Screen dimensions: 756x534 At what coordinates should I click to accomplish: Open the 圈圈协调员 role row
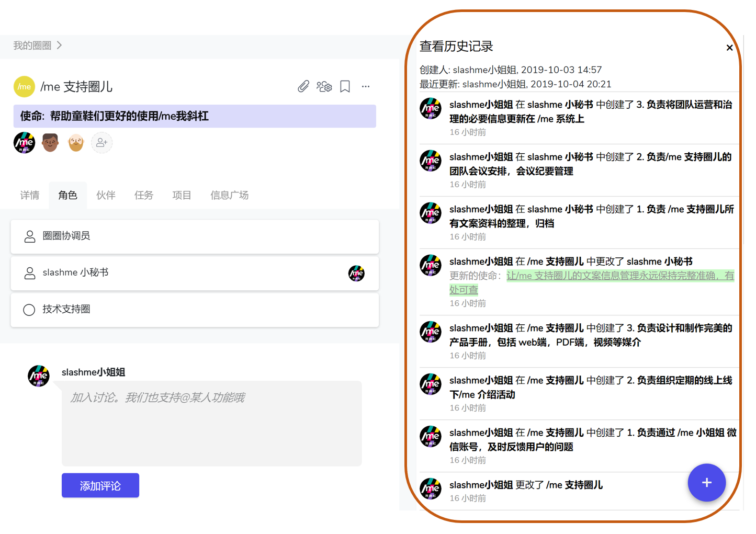pyautogui.click(x=195, y=236)
